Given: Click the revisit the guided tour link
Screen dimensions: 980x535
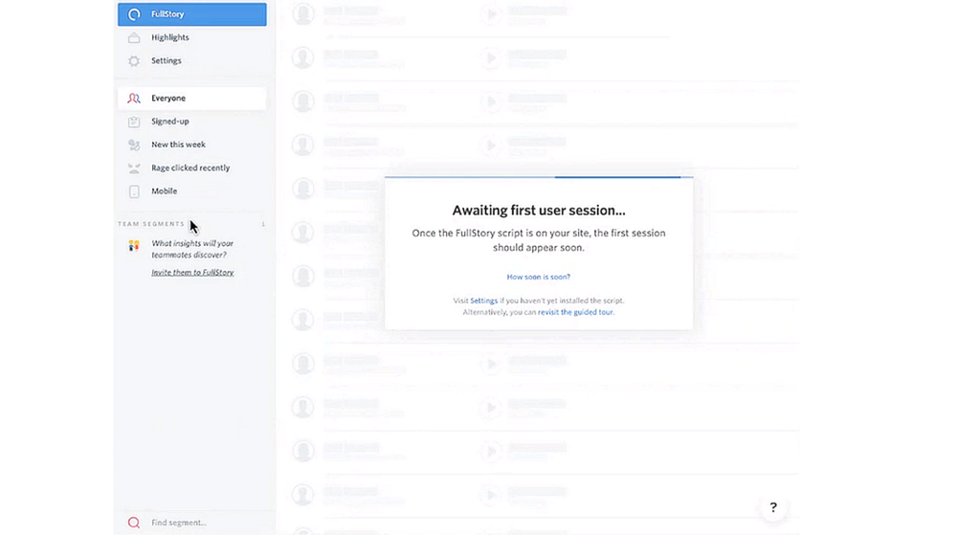Looking at the screenshot, I should click(575, 312).
